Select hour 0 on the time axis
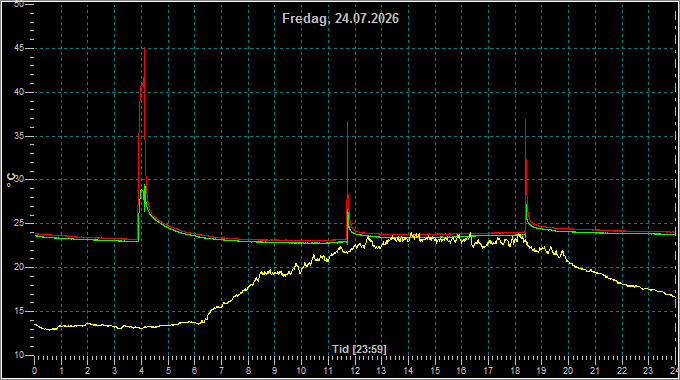This screenshot has height=380, width=680. click(35, 371)
